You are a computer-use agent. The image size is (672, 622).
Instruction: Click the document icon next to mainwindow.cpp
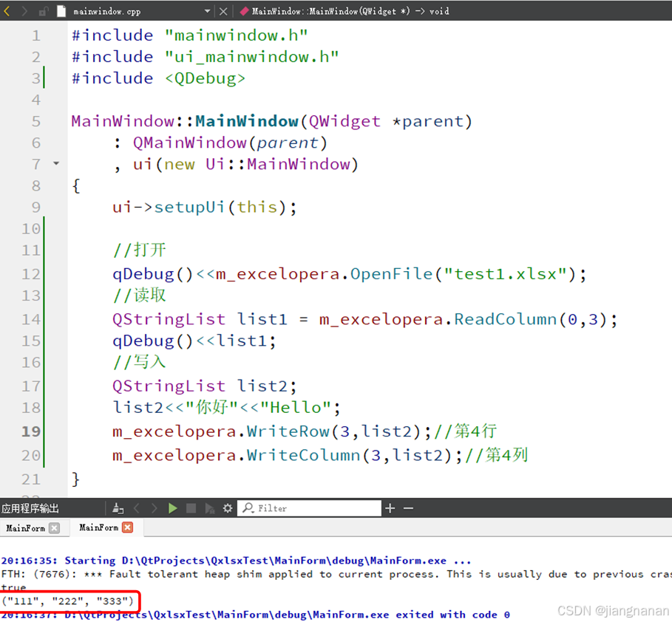(x=61, y=11)
